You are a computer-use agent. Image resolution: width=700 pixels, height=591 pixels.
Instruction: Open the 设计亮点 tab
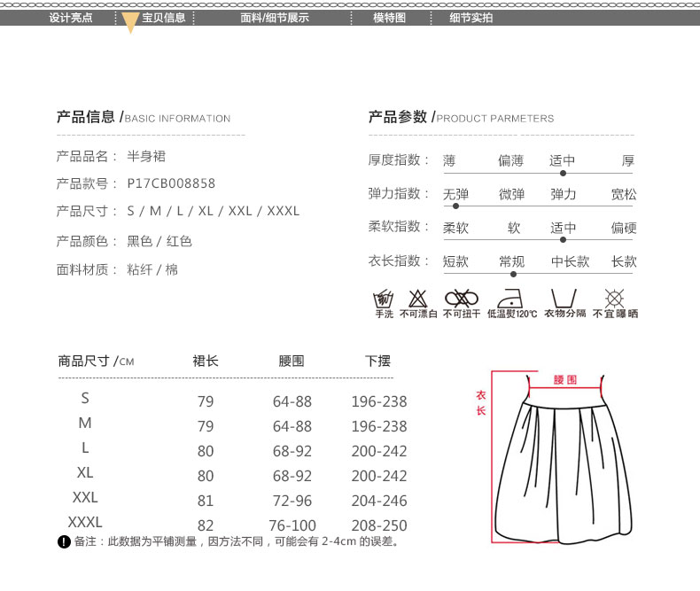click(x=71, y=18)
